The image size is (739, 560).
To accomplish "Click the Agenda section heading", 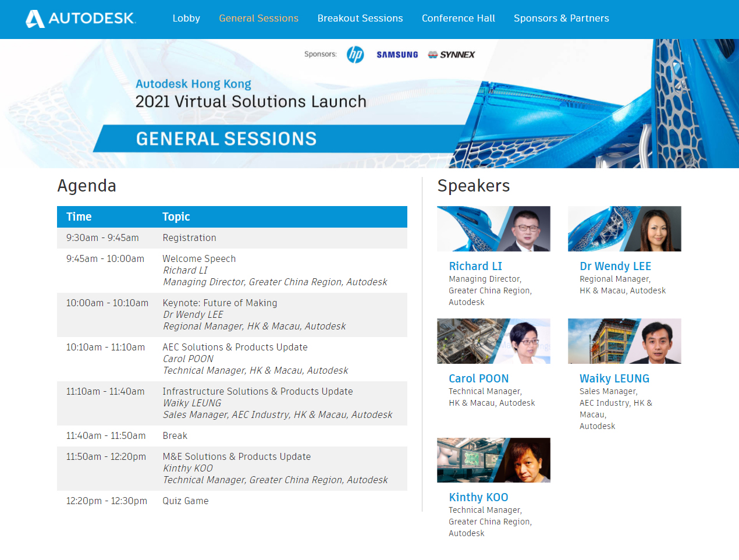I will point(87,186).
